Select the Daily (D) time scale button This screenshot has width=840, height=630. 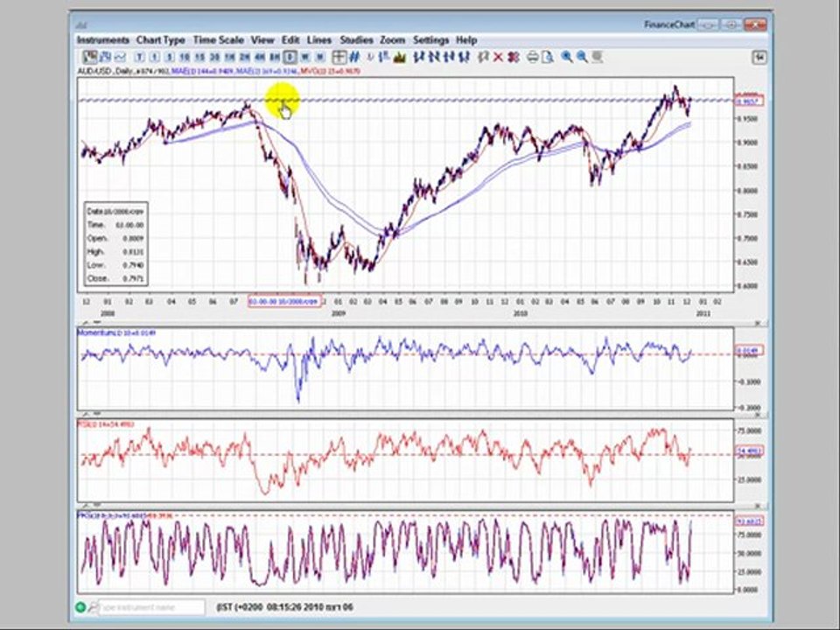coord(290,57)
